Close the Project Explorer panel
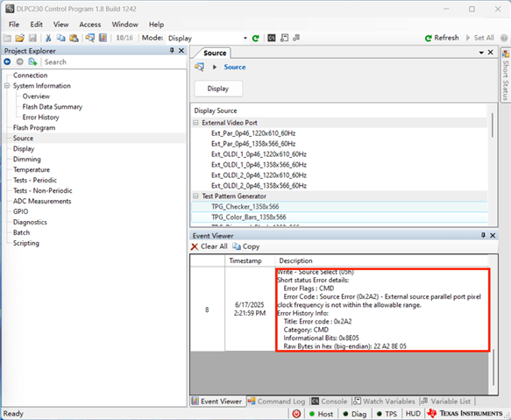The width and height of the screenshot is (511, 420). tap(181, 51)
